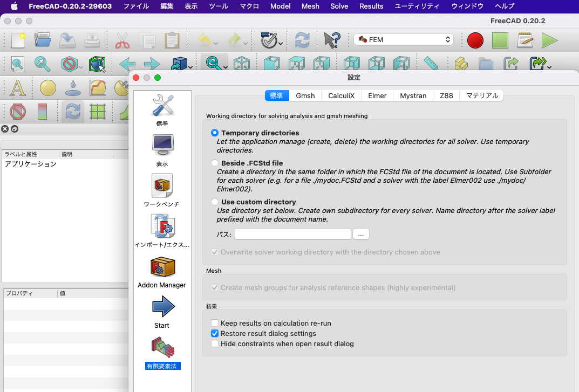Stop macro recording with the green square
The width and height of the screenshot is (579, 392).
click(500, 40)
